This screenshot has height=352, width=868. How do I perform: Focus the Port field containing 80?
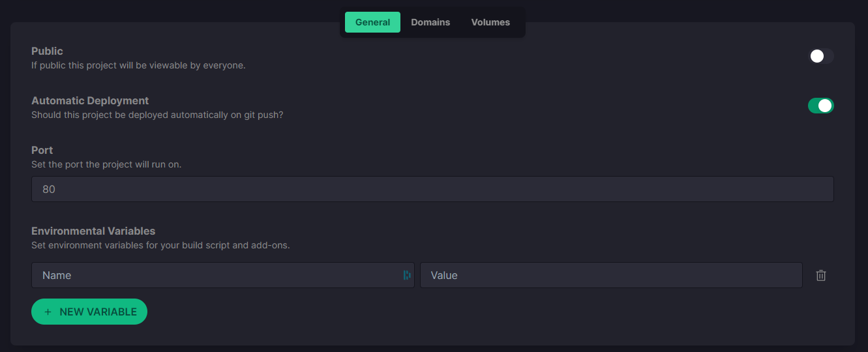[x=432, y=189]
